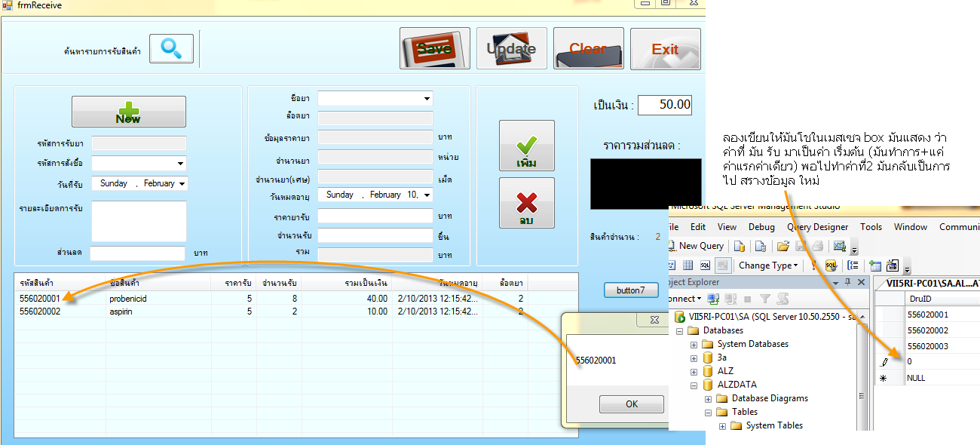
Task: Click the Update button
Action: tap(511, 48)
